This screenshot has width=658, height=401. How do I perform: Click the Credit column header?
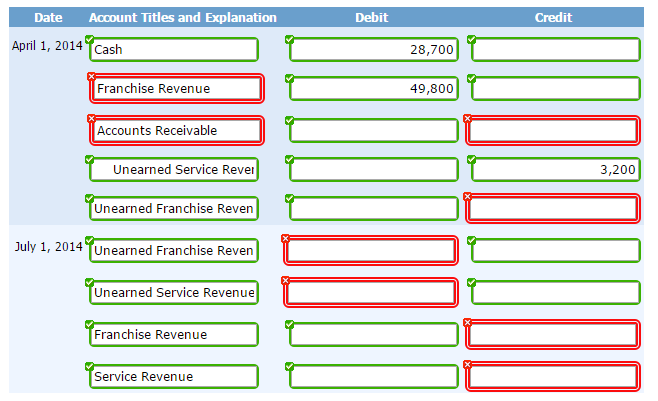554,18
